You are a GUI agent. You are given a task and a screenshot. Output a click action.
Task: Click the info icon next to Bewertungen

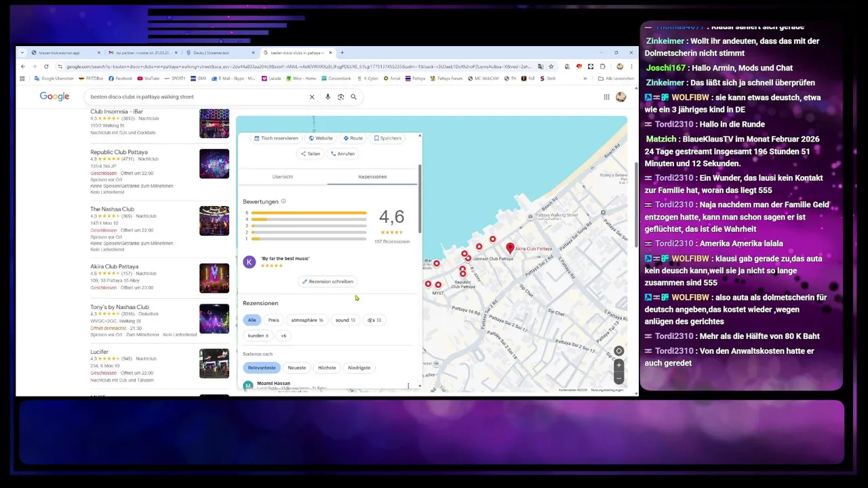283,201
